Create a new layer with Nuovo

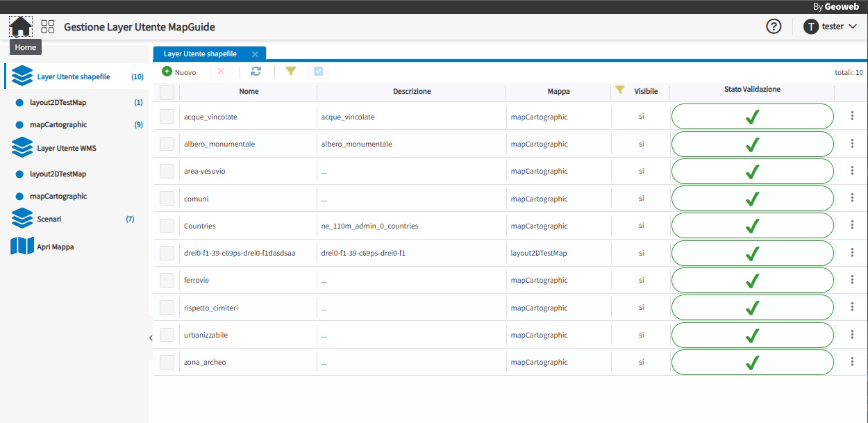coord(179,72)
